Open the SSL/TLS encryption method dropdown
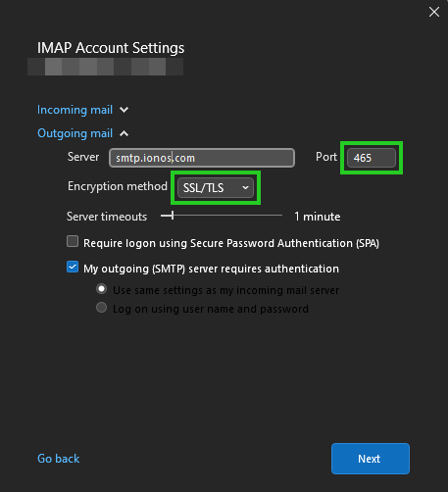The image size is (448, 492). pos(216,188)
